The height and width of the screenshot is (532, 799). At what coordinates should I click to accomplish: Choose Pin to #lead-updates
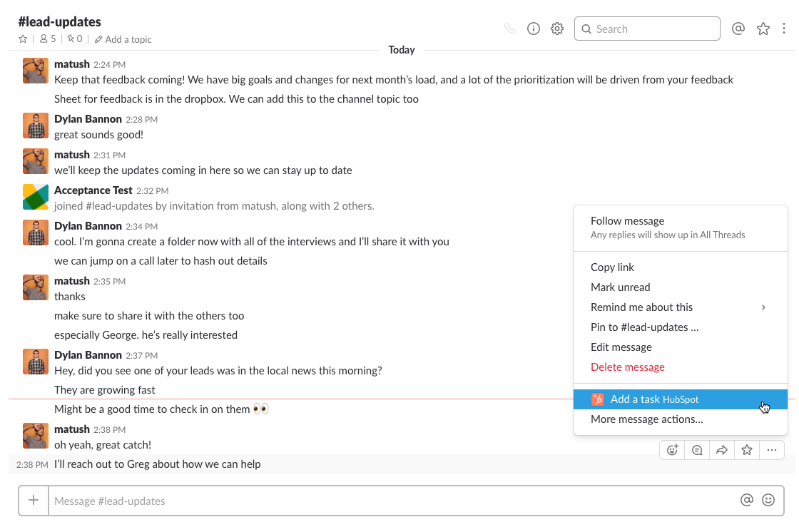click(681, 327)
